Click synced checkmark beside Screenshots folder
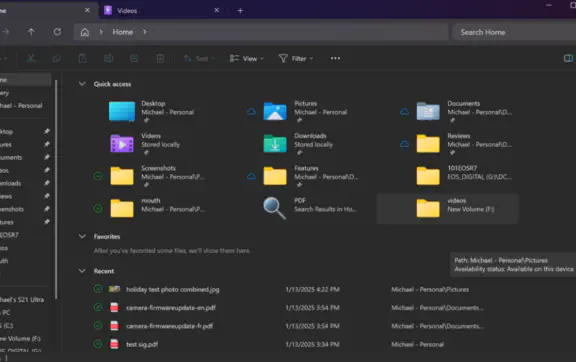The image size is (576, 362). [98, 176]
